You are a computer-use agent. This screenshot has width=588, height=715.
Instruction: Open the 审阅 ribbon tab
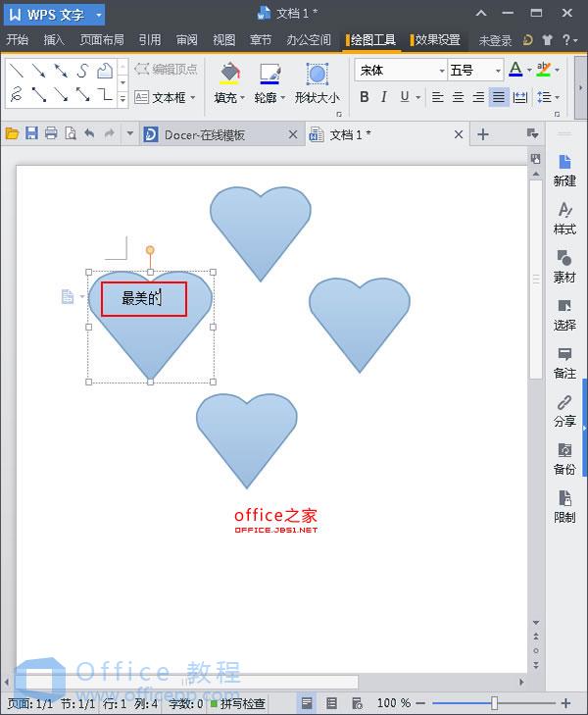[x=187, y=40]
